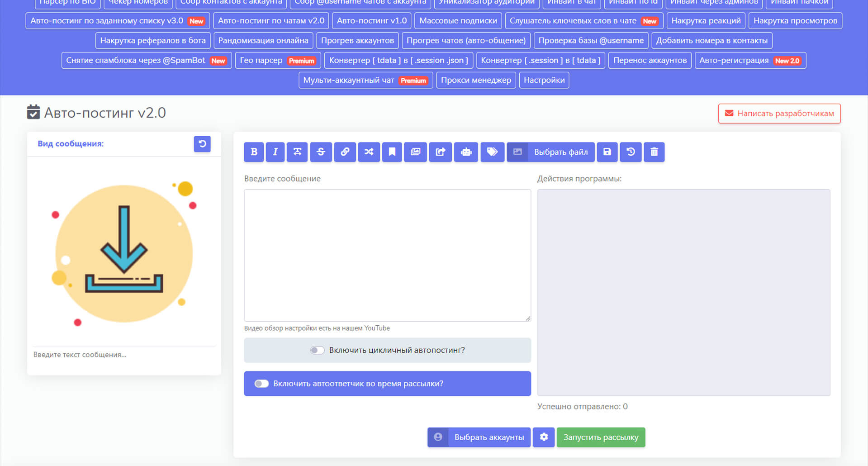Open the Настройки menu item
Image resolution: width=868 pixels, height=466 pixels.
[544, 80]
